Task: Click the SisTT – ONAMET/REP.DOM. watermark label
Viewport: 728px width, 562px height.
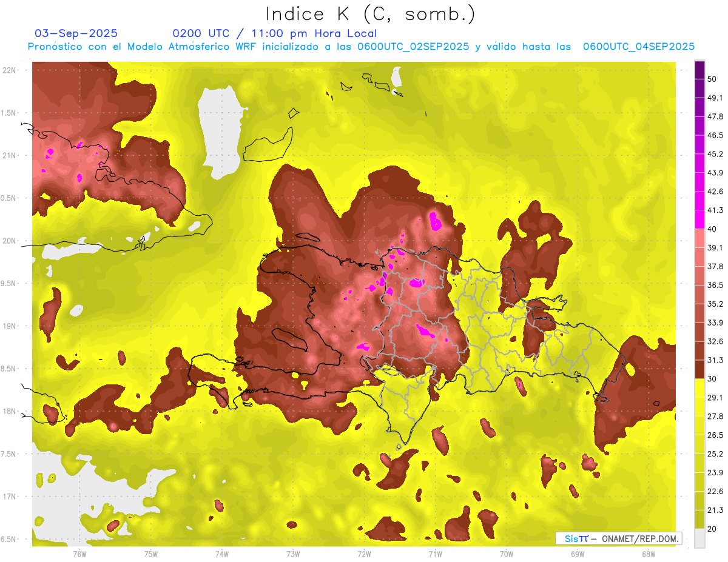Action: point(619,538)
